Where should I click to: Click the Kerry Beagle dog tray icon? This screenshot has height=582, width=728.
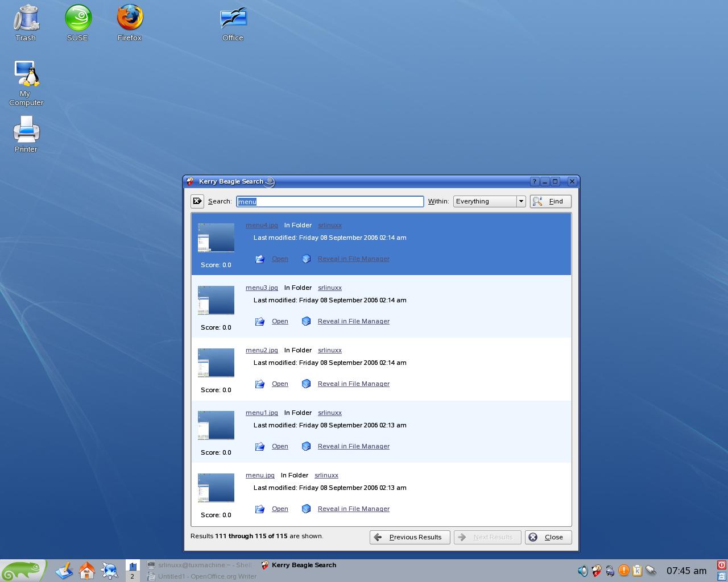click(596, 571)
